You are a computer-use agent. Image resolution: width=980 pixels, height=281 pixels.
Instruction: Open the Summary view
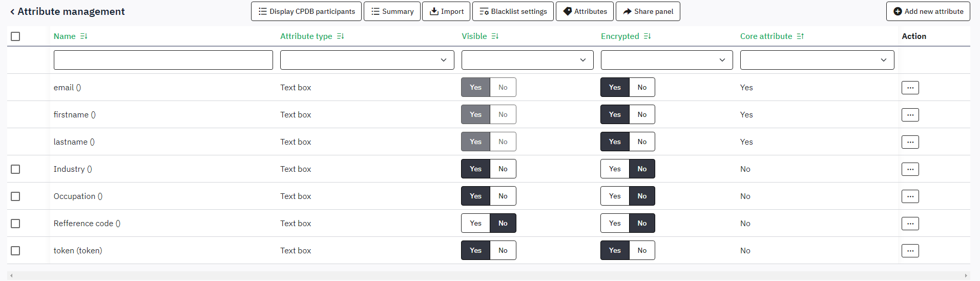[x=392, y=11]
